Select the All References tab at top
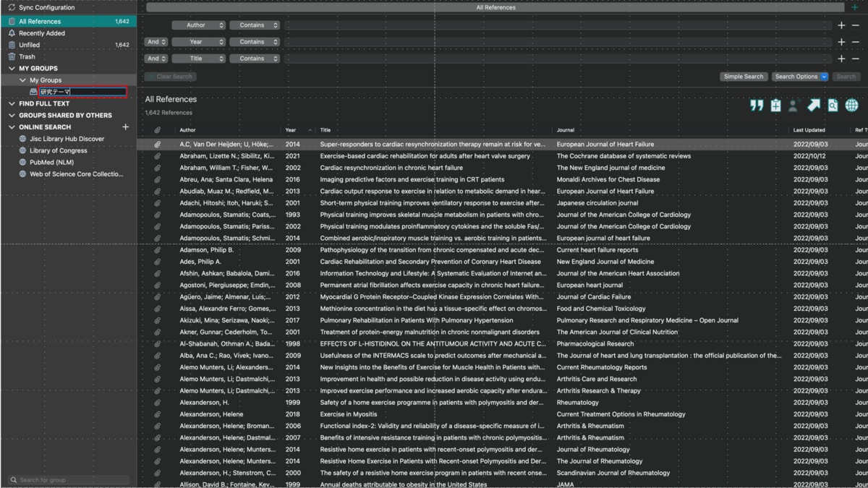 pyautogui.click(x=495, y=7)
